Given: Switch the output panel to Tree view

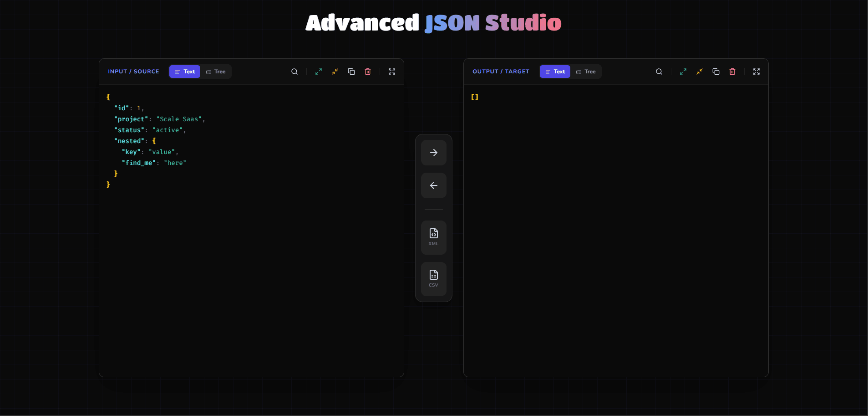Looking at the screenshot, I should tap(586, 72).
